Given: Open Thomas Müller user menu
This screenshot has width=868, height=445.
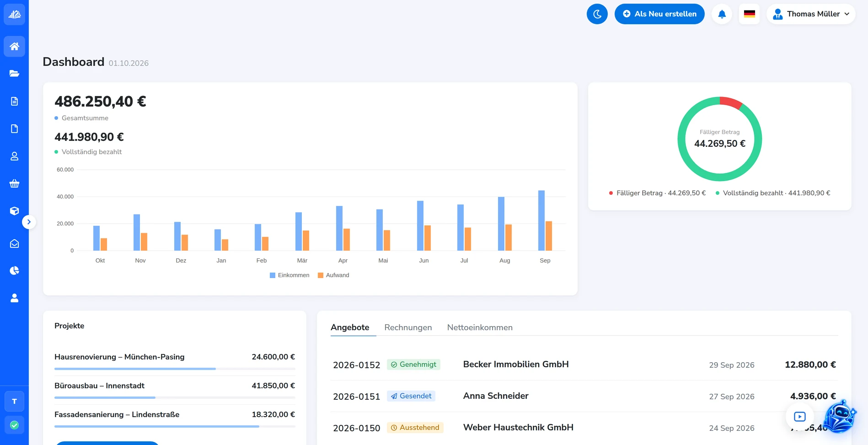Looking at the screenshot, I should click(811, 14).
